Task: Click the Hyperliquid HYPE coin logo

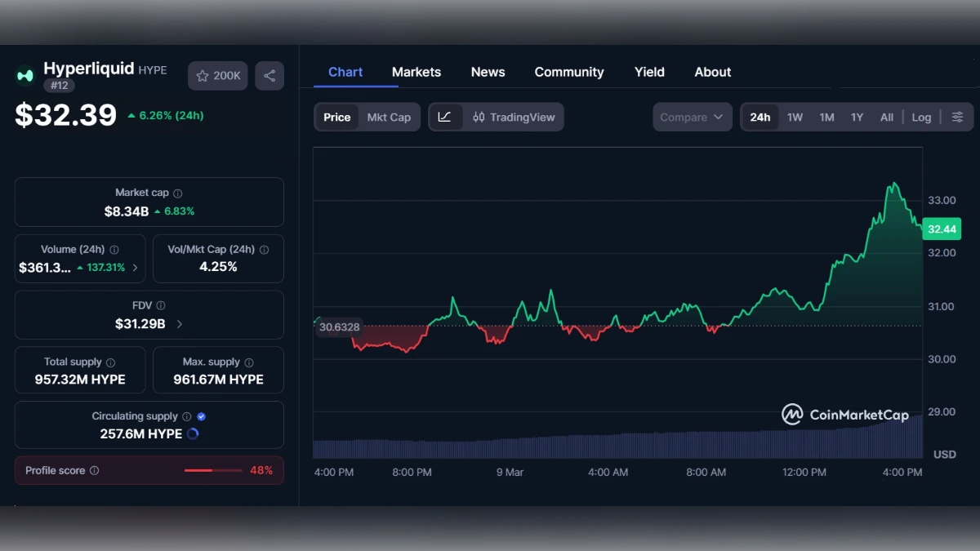Action: click(24, 74)
